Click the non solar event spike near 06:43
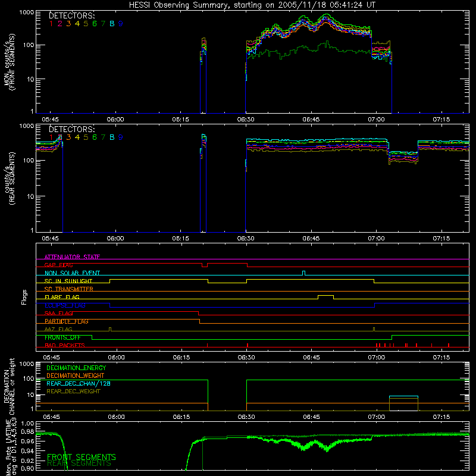 pos(304,273)
